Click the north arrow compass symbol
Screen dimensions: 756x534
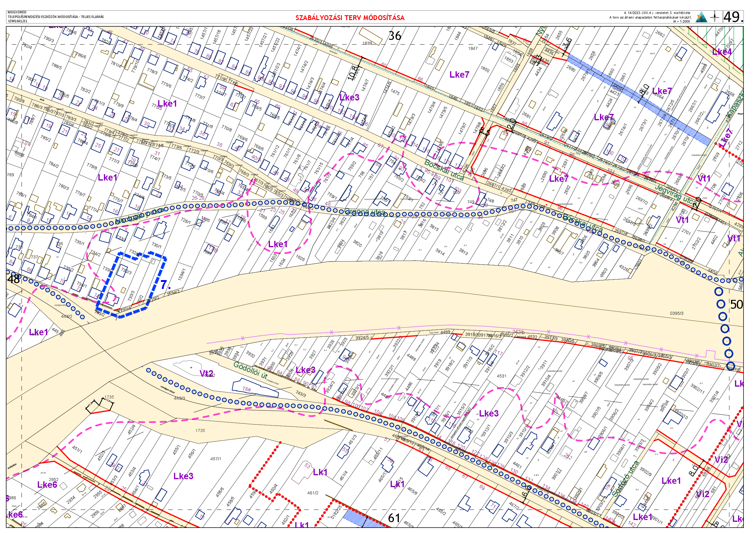(x=715, y=16)
